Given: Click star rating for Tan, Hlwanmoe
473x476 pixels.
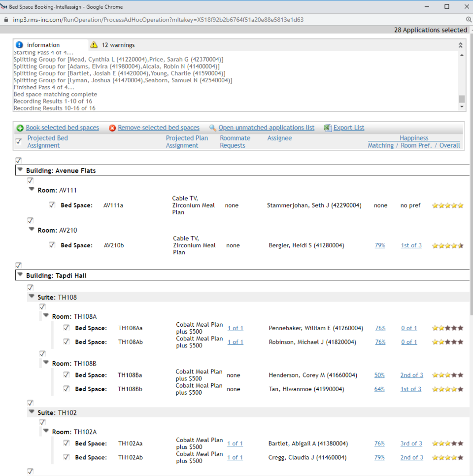Looking at the screenshot, I should [x=448, y=389].
